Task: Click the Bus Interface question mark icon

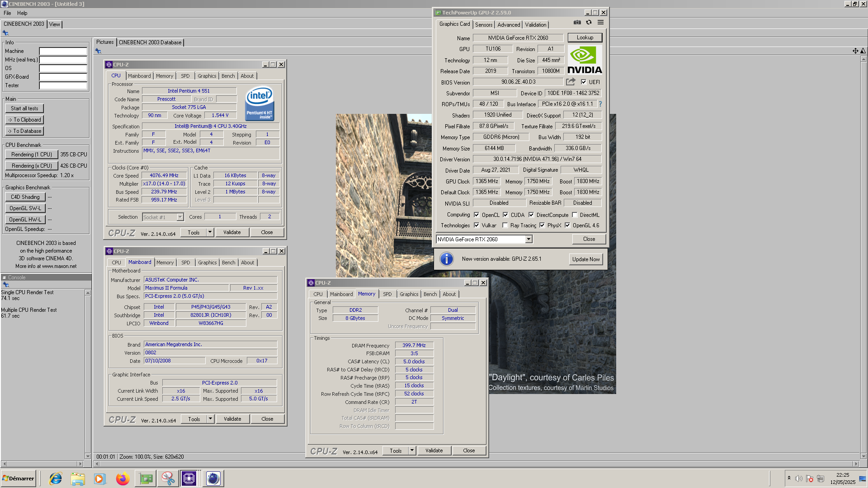Action: pos(600,104)
